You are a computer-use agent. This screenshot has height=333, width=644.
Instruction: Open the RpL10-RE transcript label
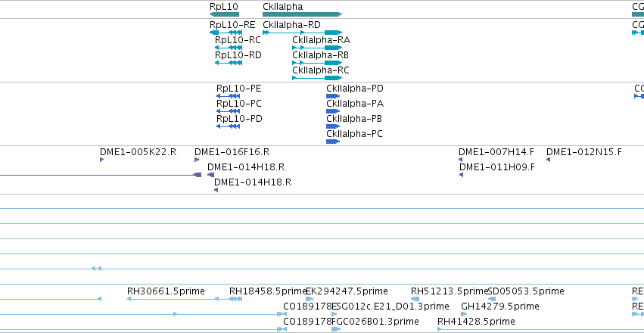(x=232, y=25)
